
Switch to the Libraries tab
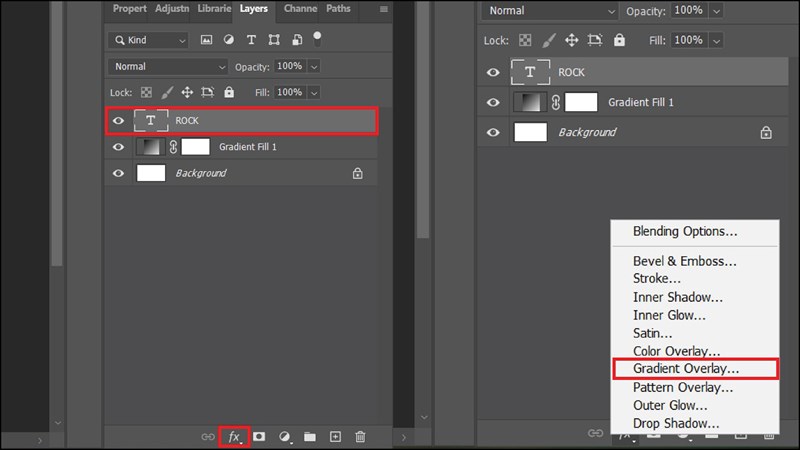(x=214, y=9)
